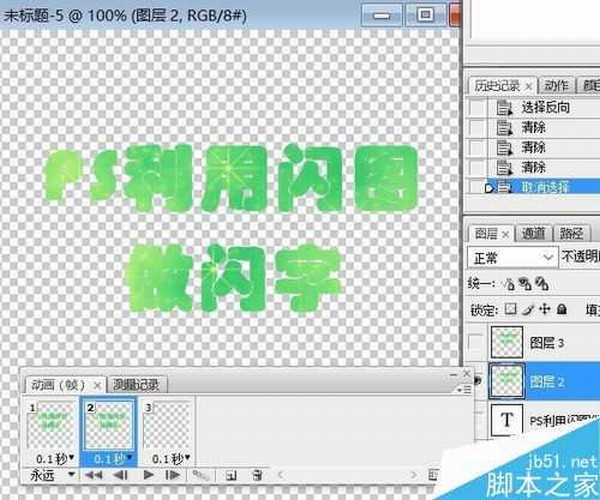
Task: Select the 取消选择 history state
Action: pyautogui.click(x=548, y=187)
